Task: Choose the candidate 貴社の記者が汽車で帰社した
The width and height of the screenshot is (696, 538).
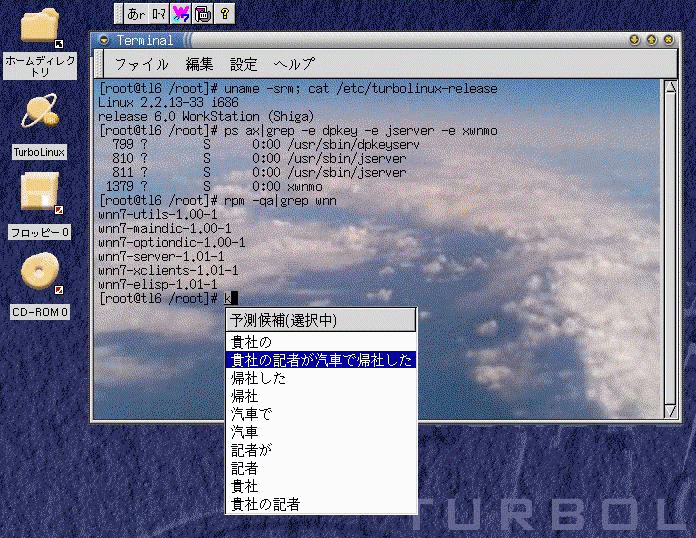Action: coord(320,360)
